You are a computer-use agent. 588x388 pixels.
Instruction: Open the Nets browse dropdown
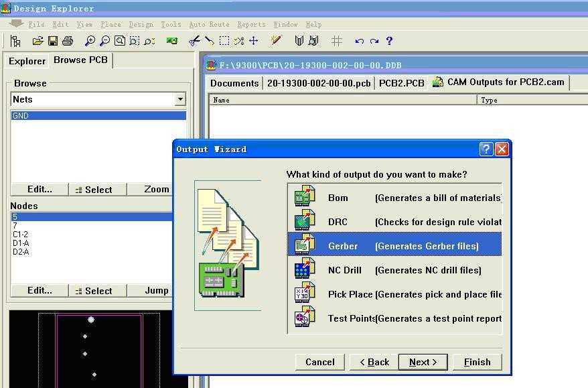tap(180, 99)
